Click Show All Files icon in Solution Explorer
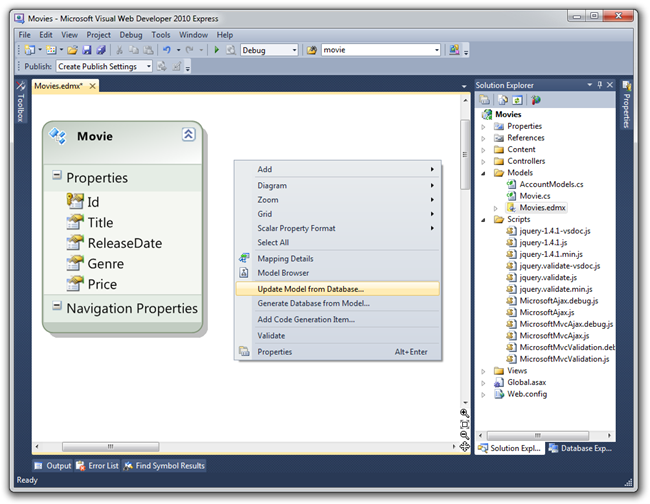 click(x=500, y=100)
